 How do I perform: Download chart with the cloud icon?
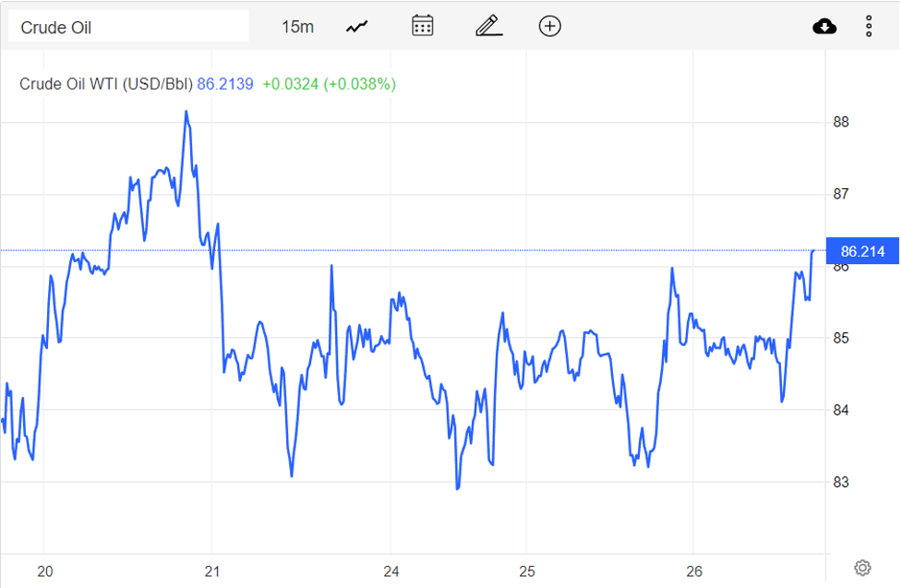pyautogui.click(x=824, y=27)
